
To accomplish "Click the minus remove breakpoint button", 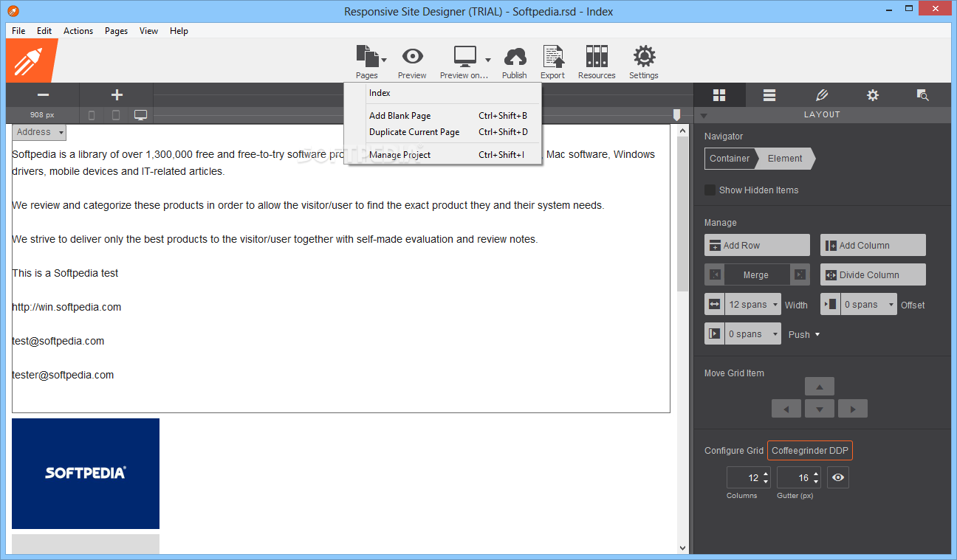I will tap(43, 95).
